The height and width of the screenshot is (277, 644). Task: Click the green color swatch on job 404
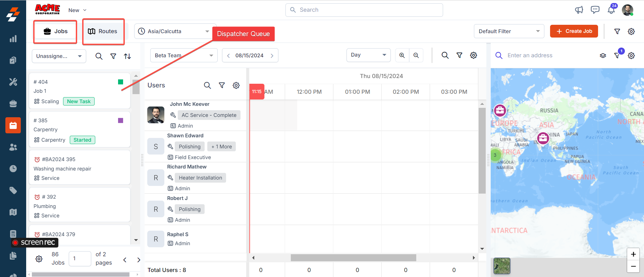(x=121, y=82)
